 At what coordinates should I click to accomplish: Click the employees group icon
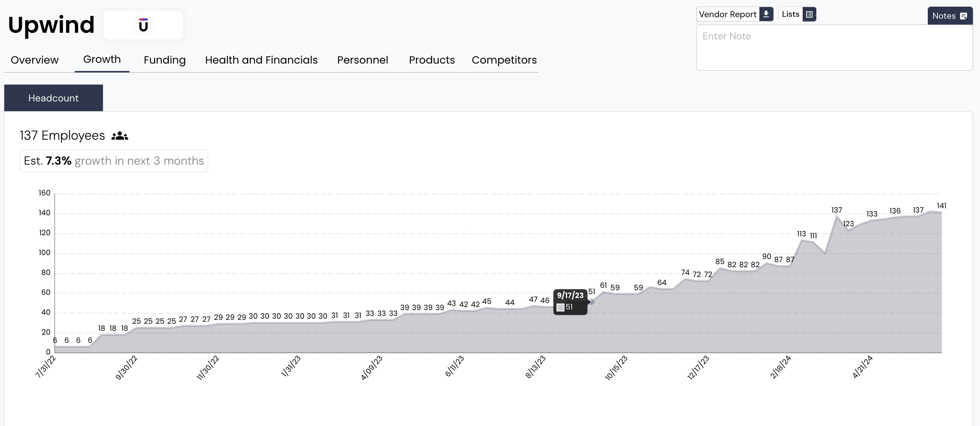[120, 136]
